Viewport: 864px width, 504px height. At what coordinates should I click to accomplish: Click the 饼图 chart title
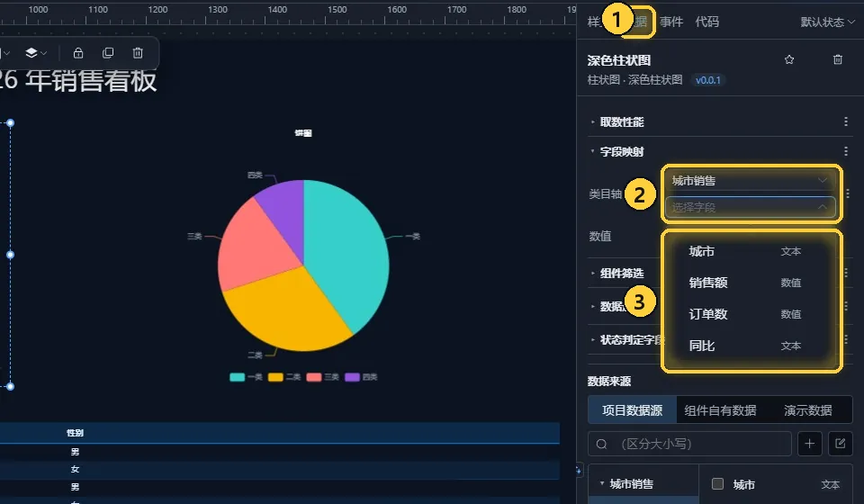click(x=303, y=133)
